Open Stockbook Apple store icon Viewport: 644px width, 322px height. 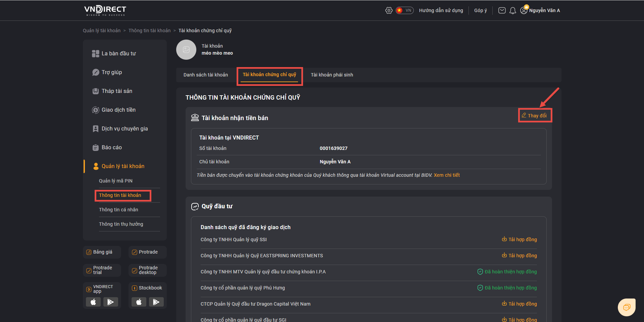(139, 302)
